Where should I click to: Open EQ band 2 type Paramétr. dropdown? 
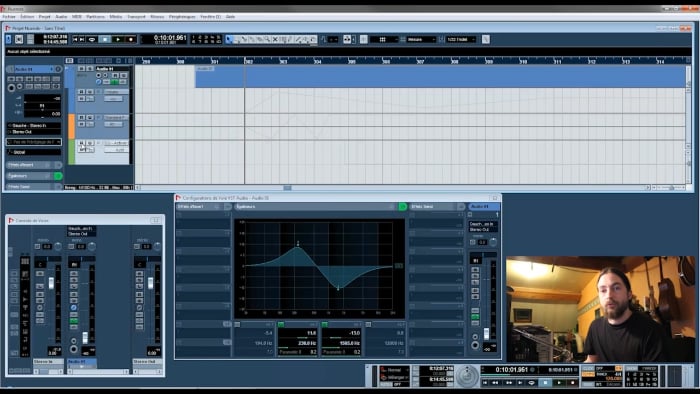pyautogui.click(x=290, y=352)
